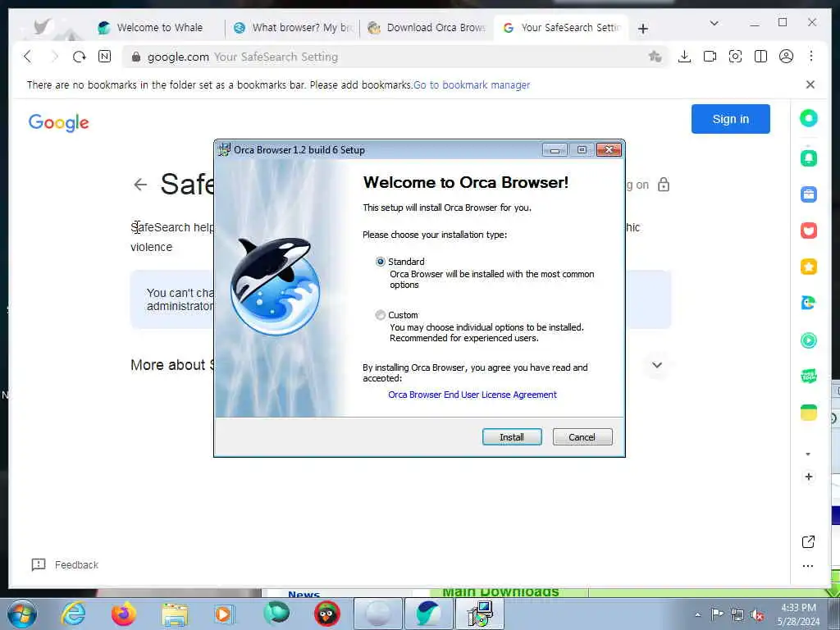The image size is (840, 630).
Task: Open the yellow star sidebar icon
Action: click(808, 267)
